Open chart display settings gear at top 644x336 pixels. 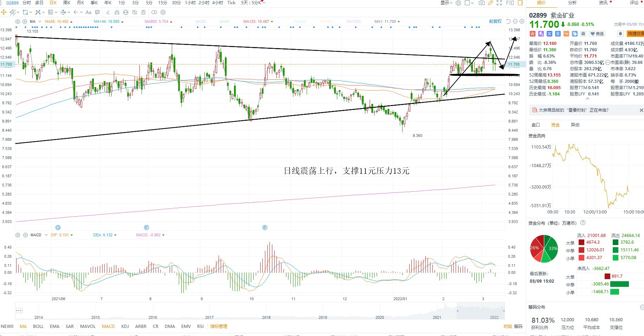click(x=458, y=3)
